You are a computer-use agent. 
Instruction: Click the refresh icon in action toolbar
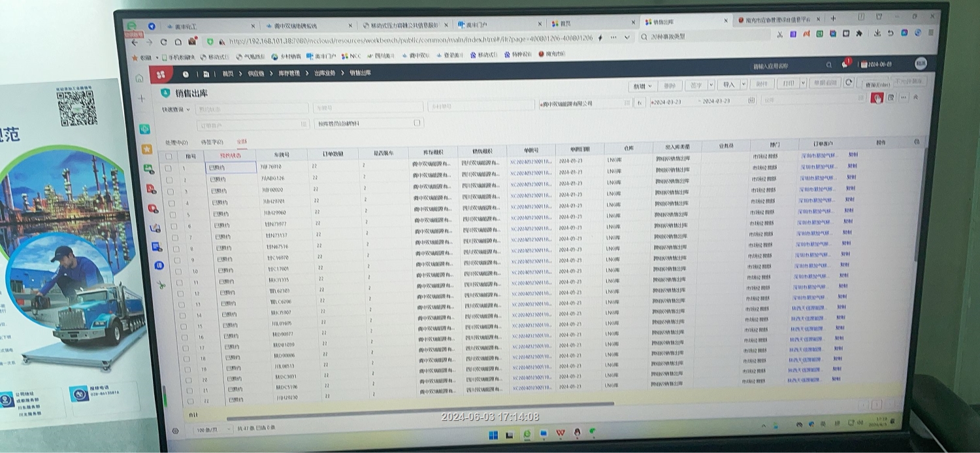(849, 83)
